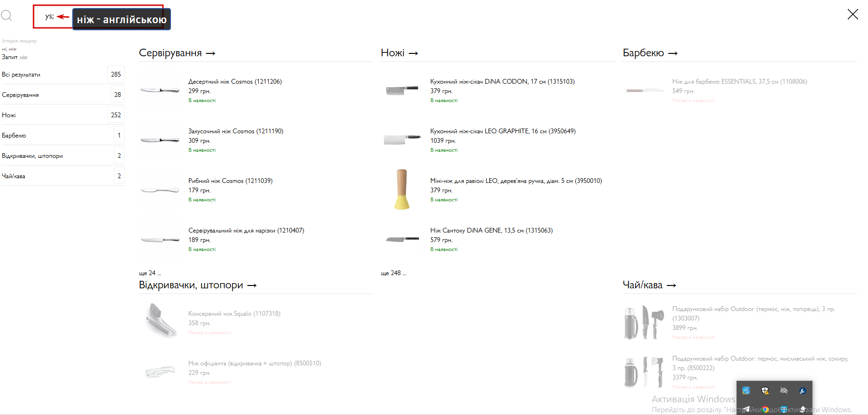This screenshot has height=415, width=868.
Task: Open the Telegram tray icon
Action: click(x=746, y=409)
